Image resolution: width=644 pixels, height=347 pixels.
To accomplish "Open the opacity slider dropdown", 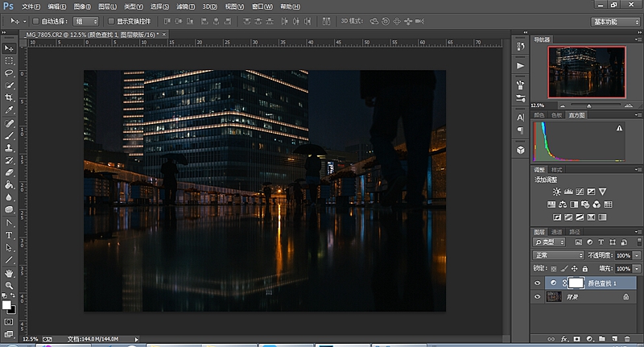I will coord(637,255).
